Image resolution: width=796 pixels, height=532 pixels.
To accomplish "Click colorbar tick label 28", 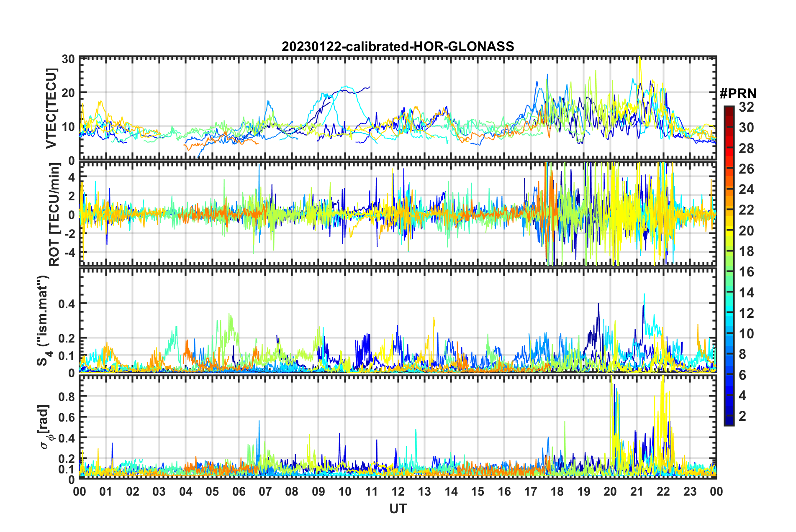I will 746,148.
